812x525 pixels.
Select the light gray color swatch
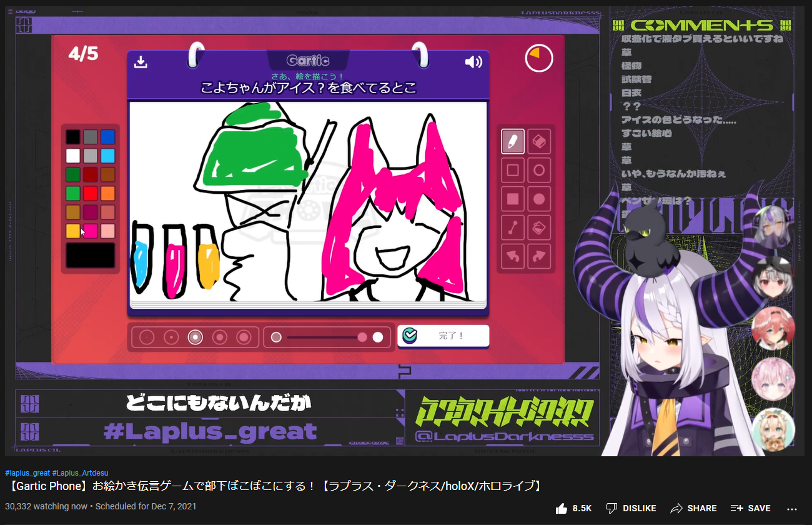tap(91, 156)
